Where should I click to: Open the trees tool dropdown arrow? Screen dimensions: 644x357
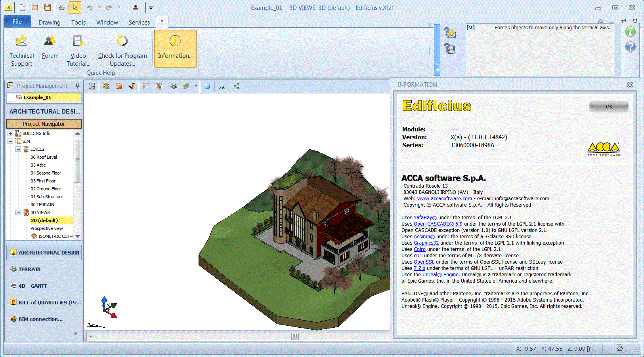point(196,86)
